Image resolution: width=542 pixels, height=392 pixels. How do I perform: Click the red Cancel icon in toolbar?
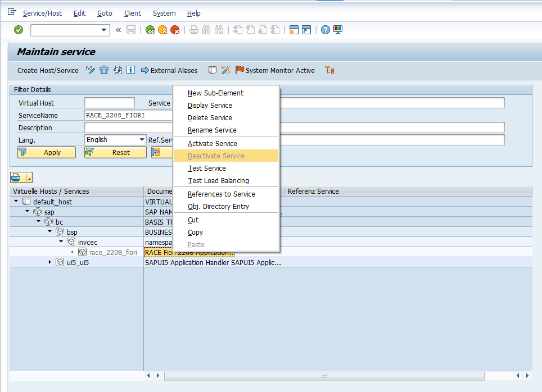point(175,30)
